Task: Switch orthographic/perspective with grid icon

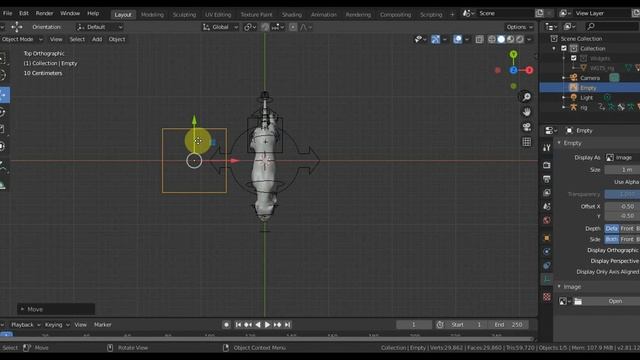Action: pyautogui.click(x=527, y=142)
